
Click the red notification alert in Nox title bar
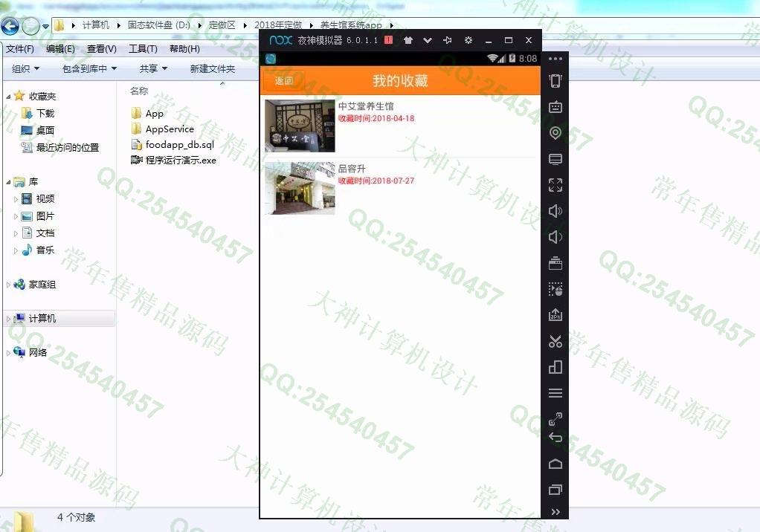pos(388,40)
